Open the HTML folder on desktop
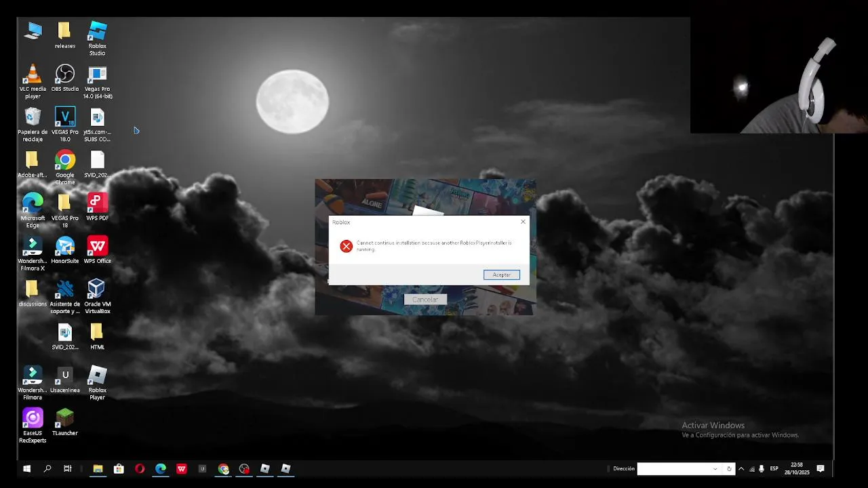 click(98, 336)
